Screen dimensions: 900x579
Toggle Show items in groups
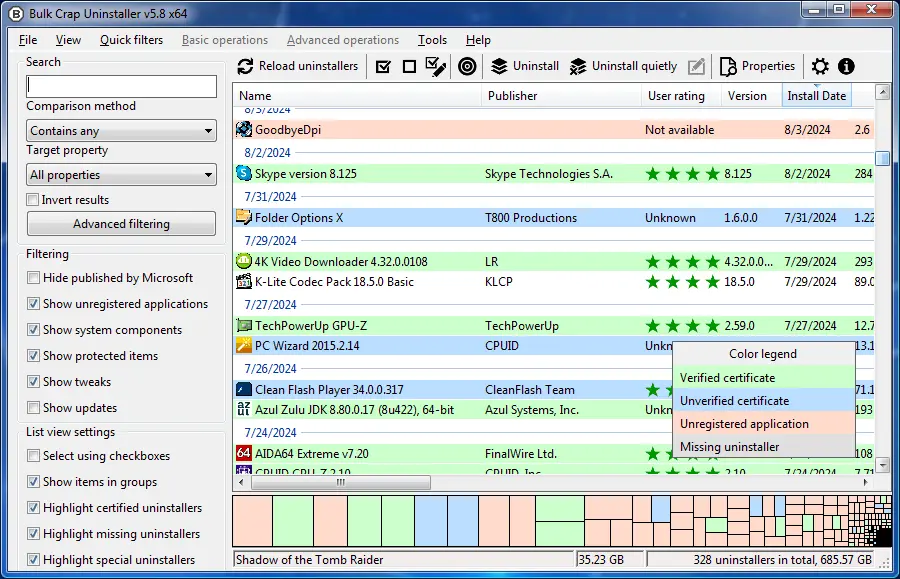tap(33, 482)
